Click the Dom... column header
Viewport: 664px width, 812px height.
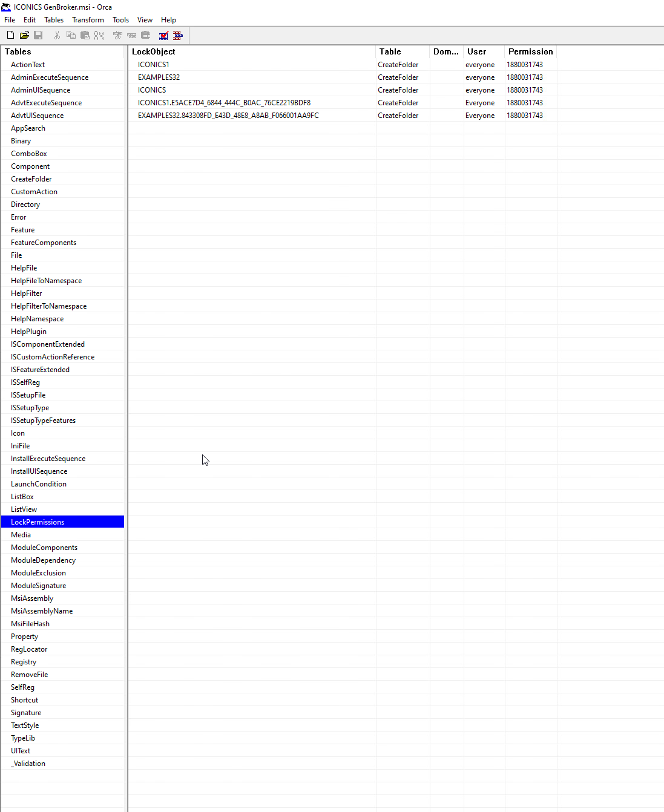[x=447, y=51]
